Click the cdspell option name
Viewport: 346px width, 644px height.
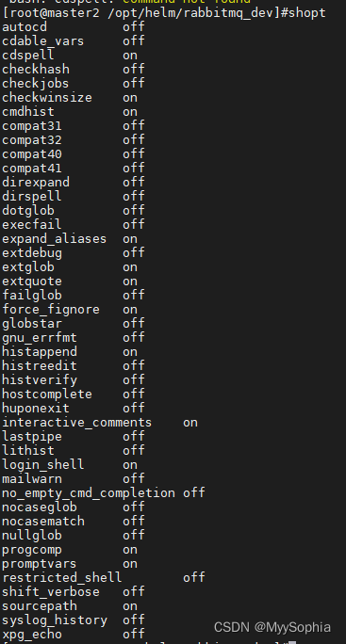[28, 56]
